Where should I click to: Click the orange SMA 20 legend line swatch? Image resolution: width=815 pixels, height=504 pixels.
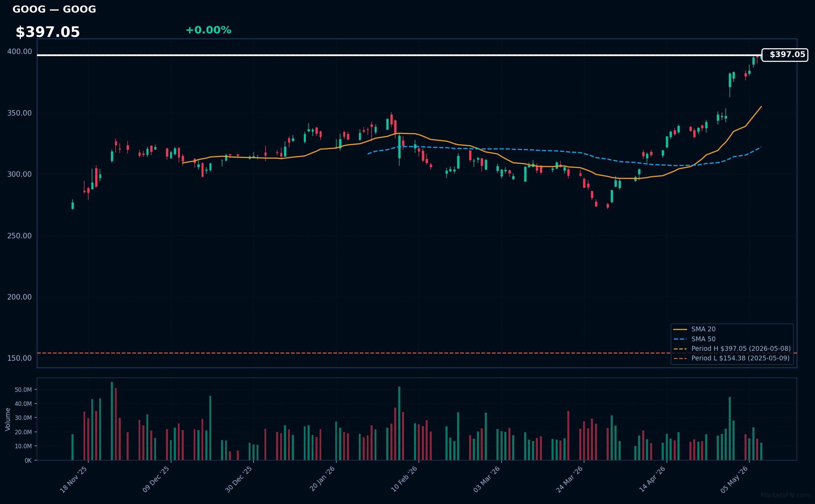680,330
